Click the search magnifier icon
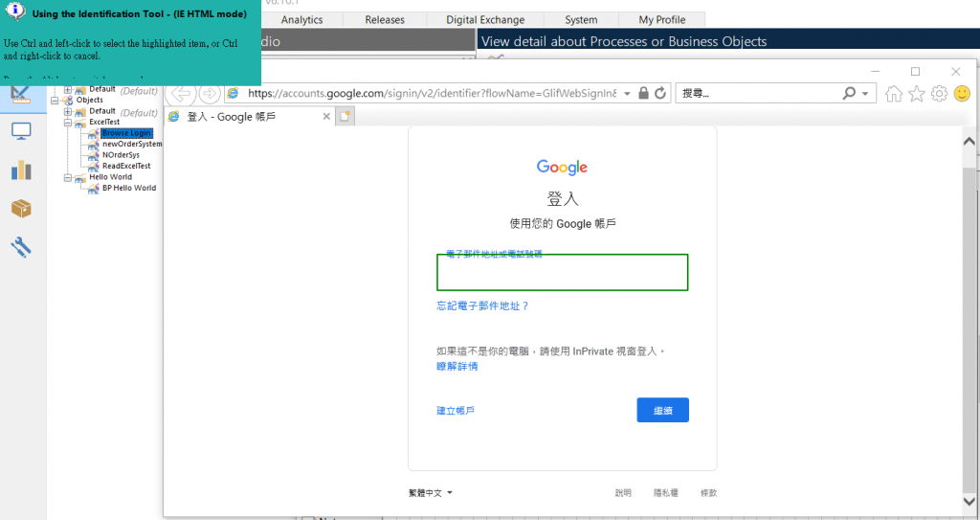This screenshot has height=520, width=980. 848,93
